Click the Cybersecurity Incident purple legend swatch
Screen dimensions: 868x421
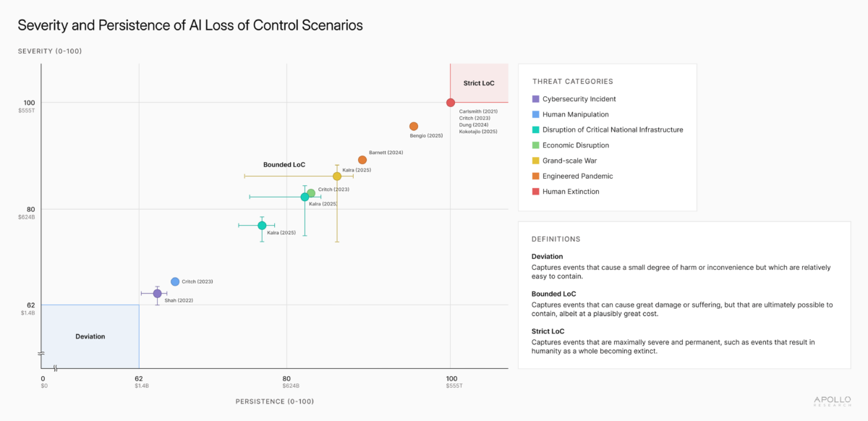[535, 99]
